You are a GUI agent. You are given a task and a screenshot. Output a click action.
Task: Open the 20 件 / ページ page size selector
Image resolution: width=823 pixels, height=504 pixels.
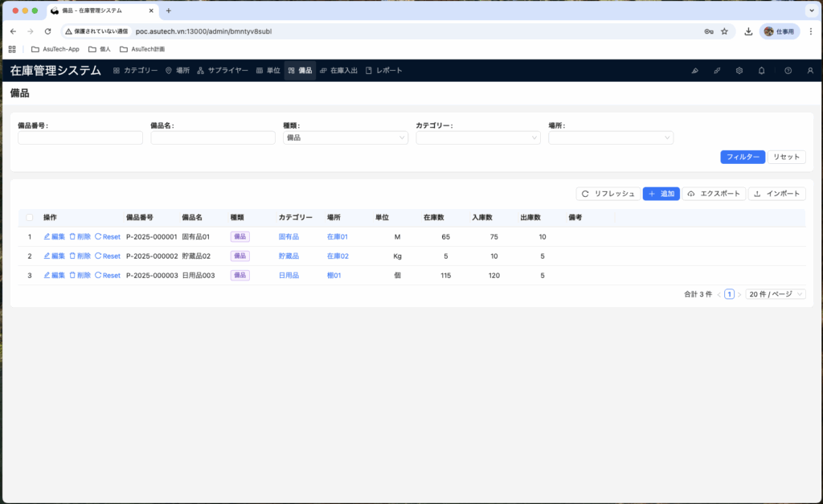tap(775, 294)
